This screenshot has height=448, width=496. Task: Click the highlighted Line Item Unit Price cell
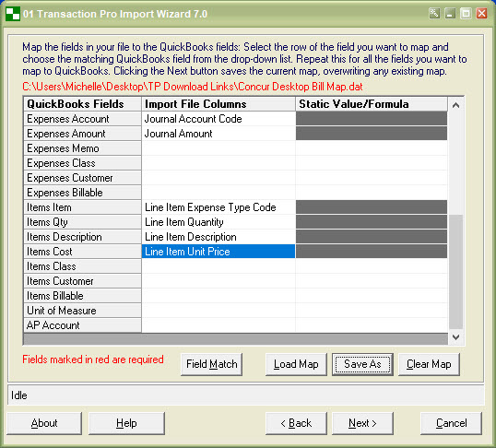click(x=218, y=252)
